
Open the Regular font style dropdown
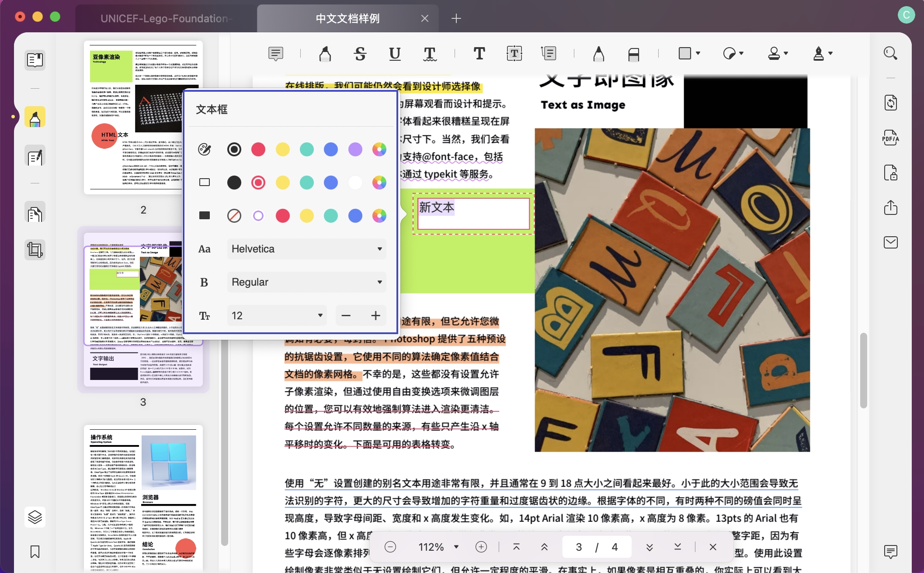306,282
